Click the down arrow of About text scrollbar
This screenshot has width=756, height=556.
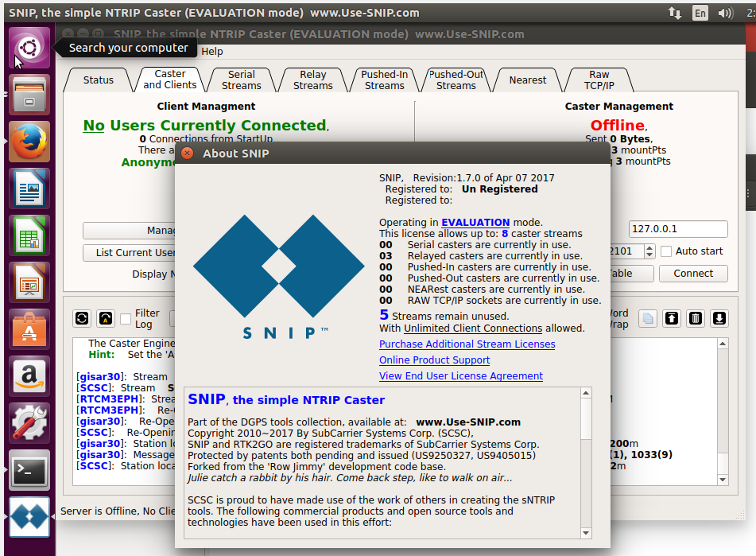pos(586,533)
